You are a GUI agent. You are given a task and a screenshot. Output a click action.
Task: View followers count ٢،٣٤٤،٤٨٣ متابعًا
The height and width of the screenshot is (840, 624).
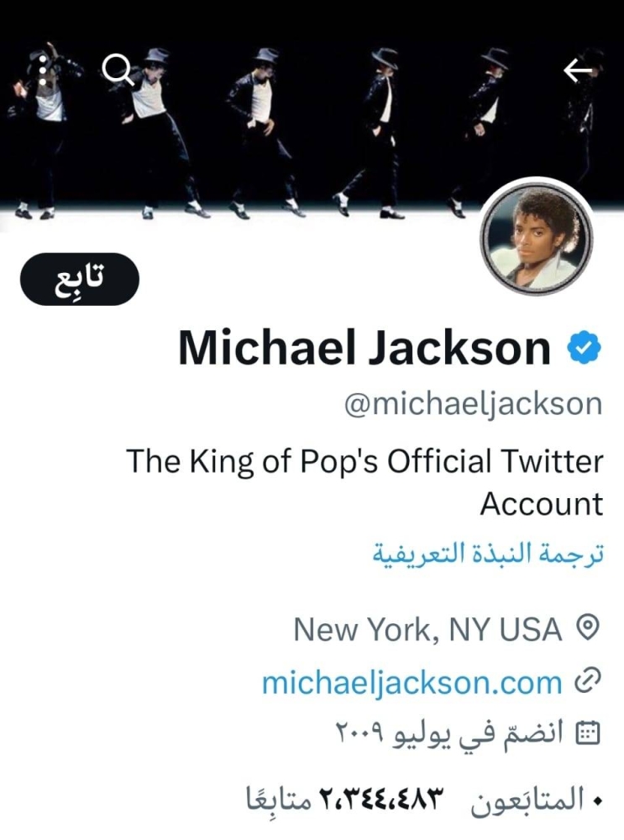point(345,801)
